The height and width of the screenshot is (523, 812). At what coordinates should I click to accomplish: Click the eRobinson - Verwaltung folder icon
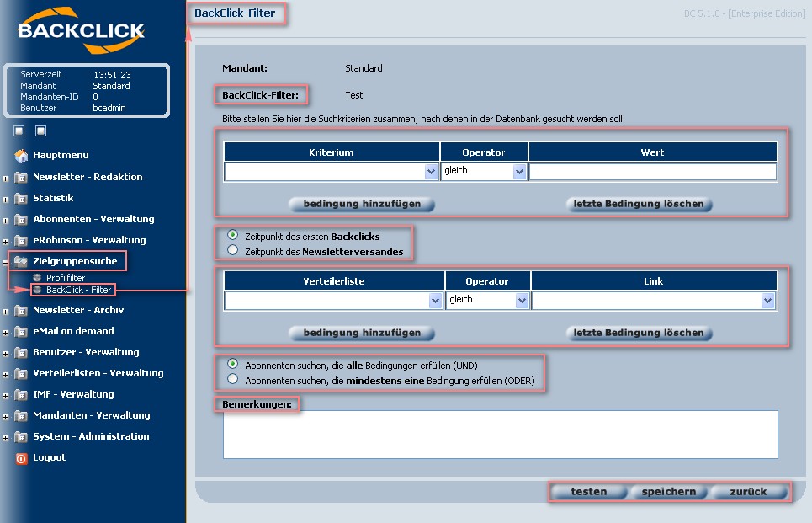click(x=21, y=241)
